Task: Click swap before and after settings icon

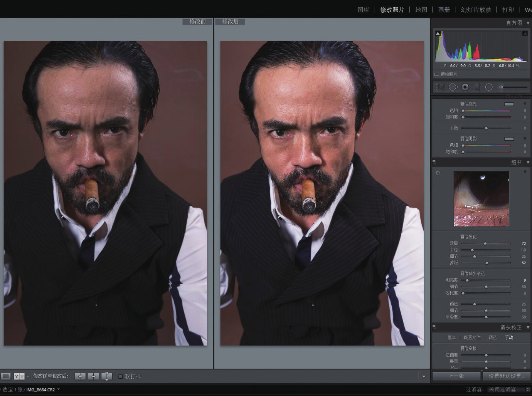Action: pos(107,376)
